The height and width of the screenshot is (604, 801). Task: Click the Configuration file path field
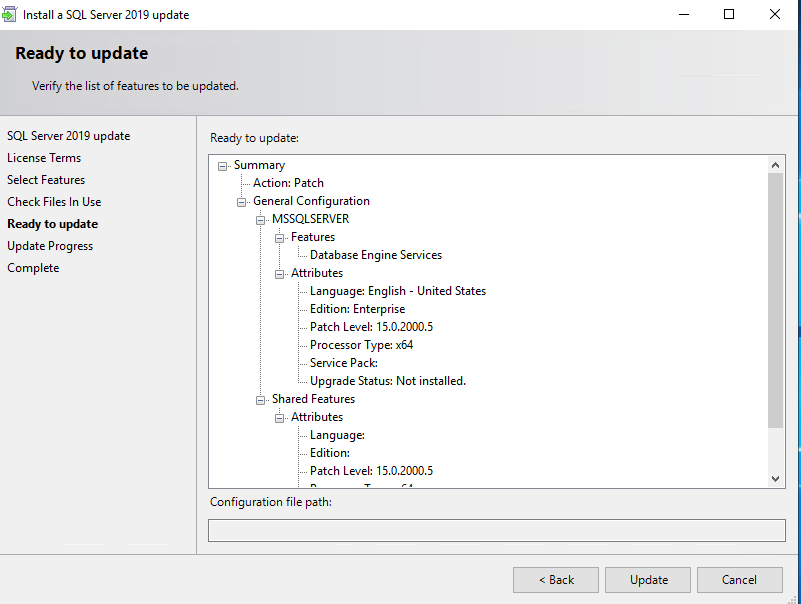(496, 530)
